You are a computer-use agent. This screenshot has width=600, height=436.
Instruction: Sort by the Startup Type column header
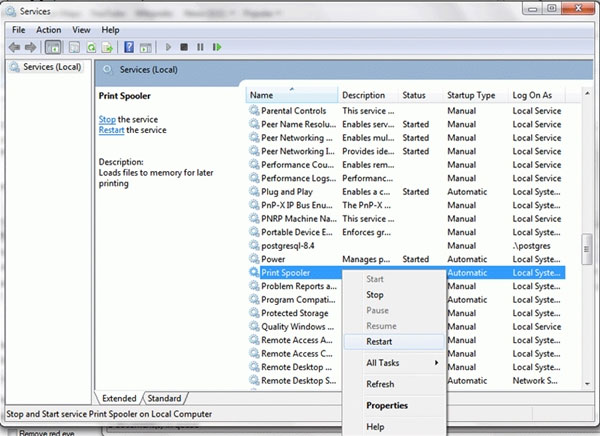[471, 95]
